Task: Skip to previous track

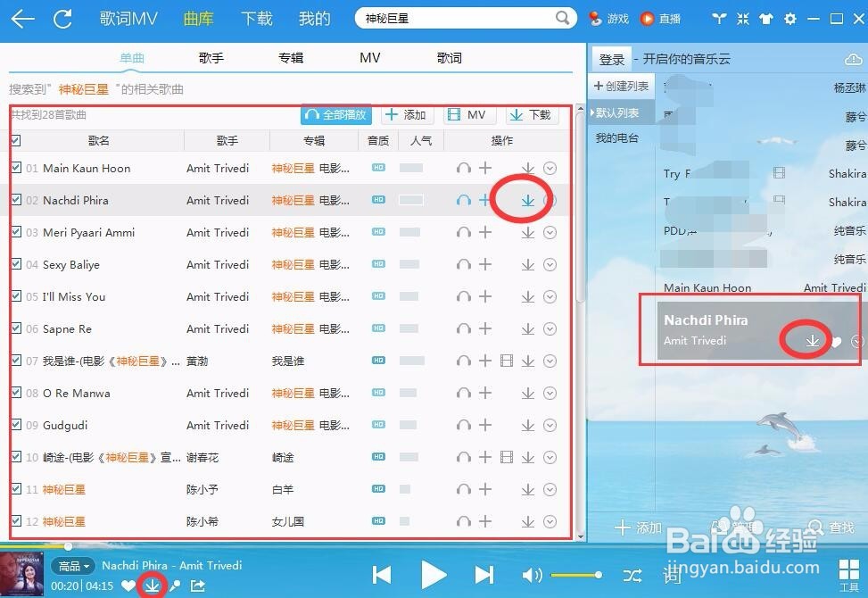Action: 382,576
